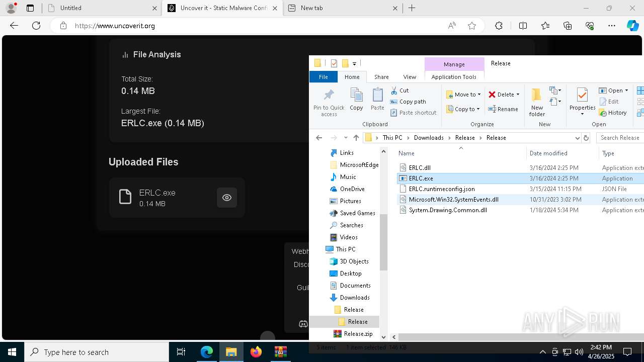Select ERLC.dll file

point(420,168)
